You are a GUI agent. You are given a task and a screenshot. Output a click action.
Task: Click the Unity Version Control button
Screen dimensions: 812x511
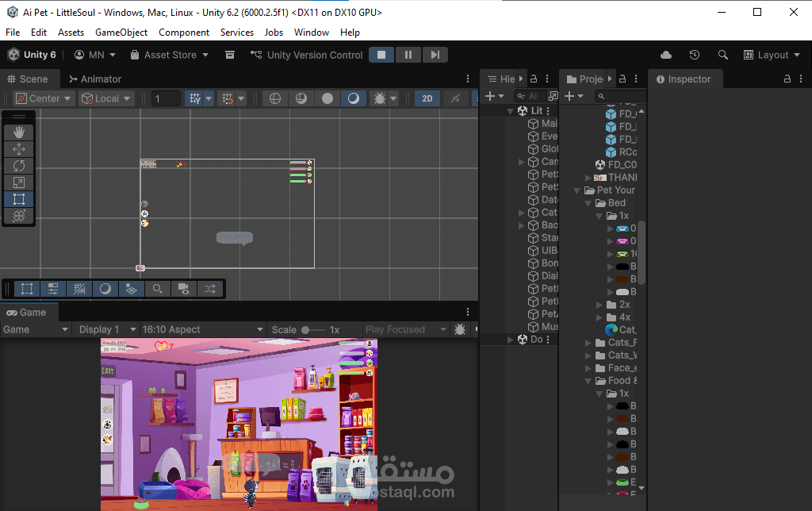(x=306, y=55)
